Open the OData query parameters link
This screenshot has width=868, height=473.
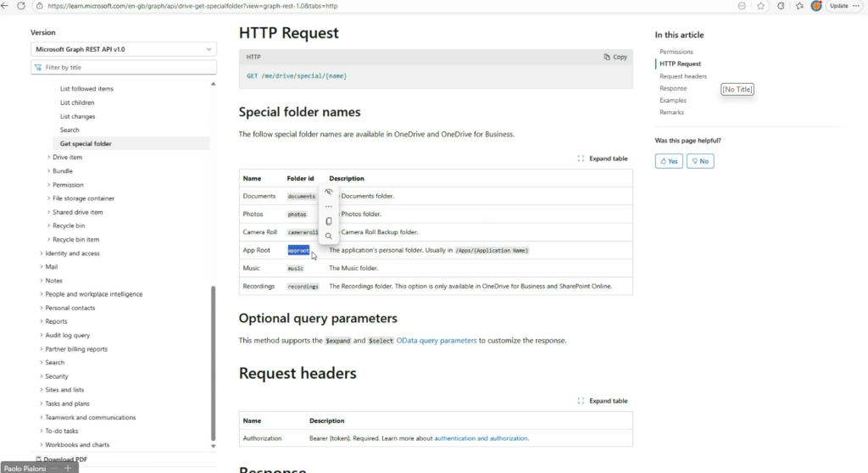437,341
